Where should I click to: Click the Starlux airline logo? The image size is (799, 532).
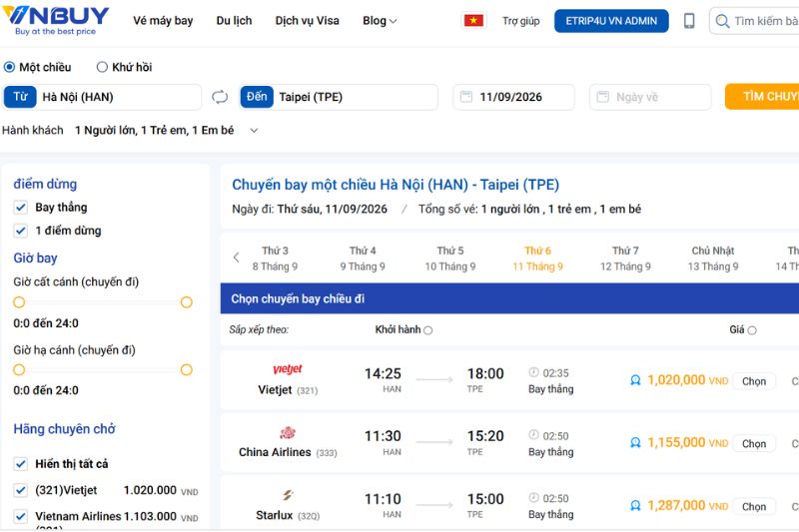pyautogui.click(x=288, y=495)
